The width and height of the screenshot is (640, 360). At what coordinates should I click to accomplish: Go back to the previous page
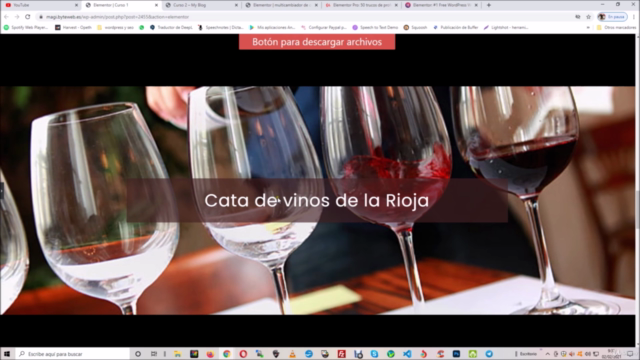pyautogui.click(x=6, y=17)
